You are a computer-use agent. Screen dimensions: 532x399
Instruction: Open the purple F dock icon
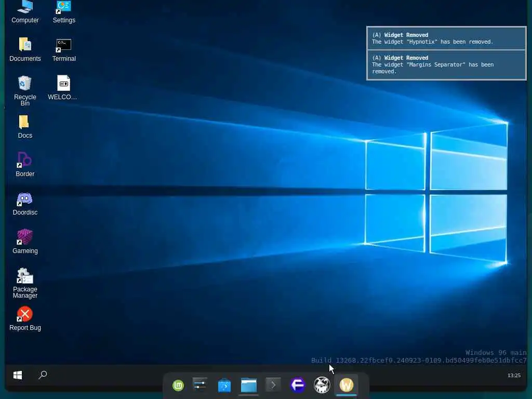[x=298, y=385]
